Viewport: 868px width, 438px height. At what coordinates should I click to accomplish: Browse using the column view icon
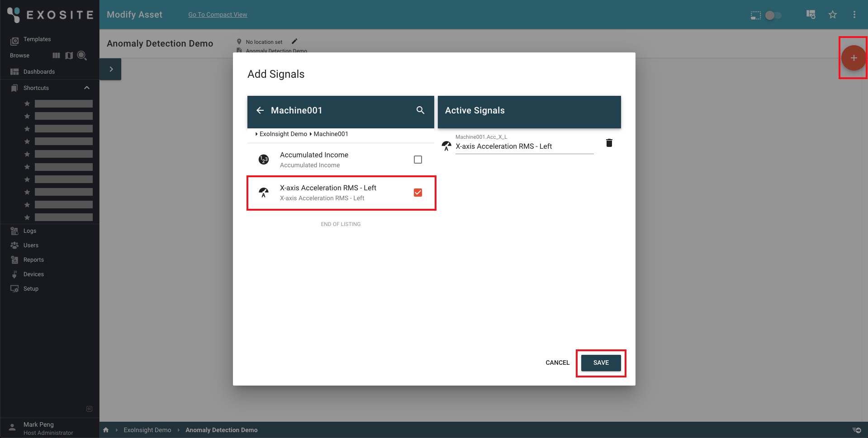click(x=56, y=56)
